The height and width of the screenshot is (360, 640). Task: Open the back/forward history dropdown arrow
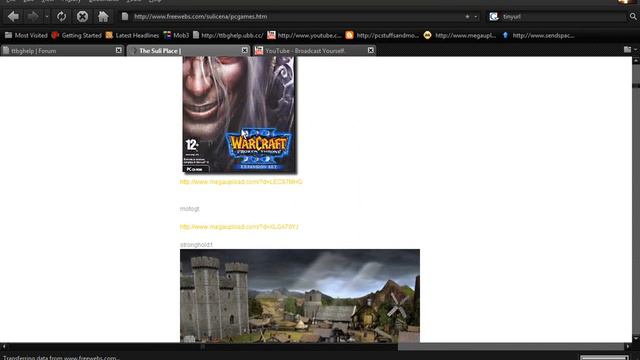pos(47,17)
